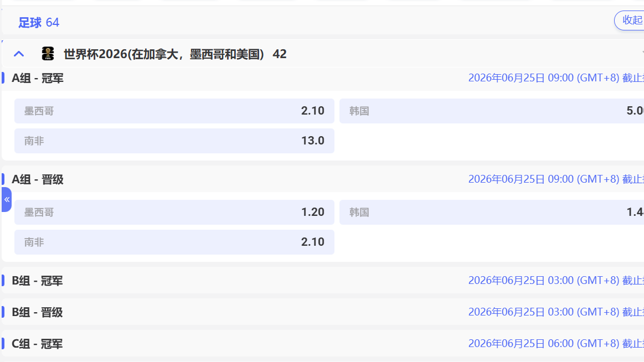Open the 世界杯2026 league title
Screen dimensions: 644x362
point(174,54)
